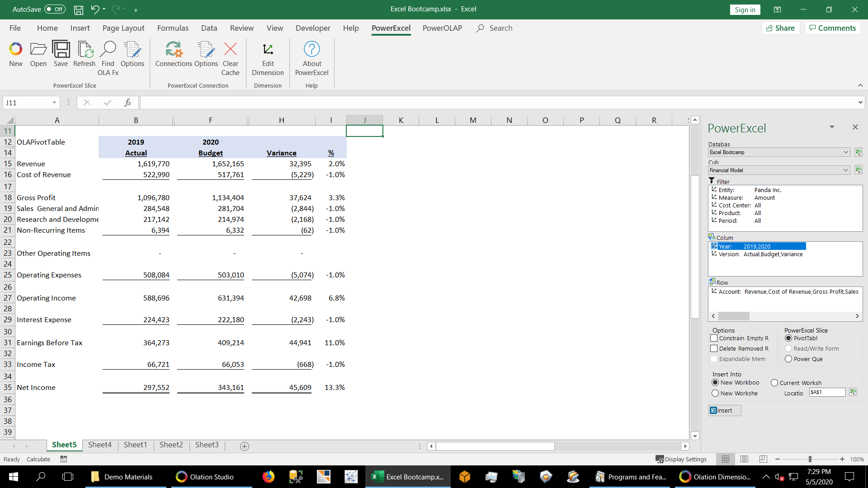868x488 pixels.
Task: Open Undo history dropdown arrow
Action: 104,9
